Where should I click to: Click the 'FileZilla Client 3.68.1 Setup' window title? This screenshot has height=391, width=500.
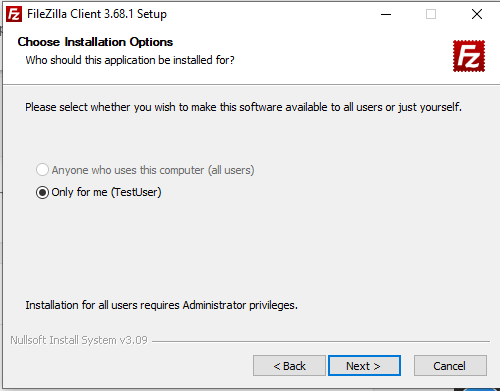pyautogui.click(x=97, y=14)
